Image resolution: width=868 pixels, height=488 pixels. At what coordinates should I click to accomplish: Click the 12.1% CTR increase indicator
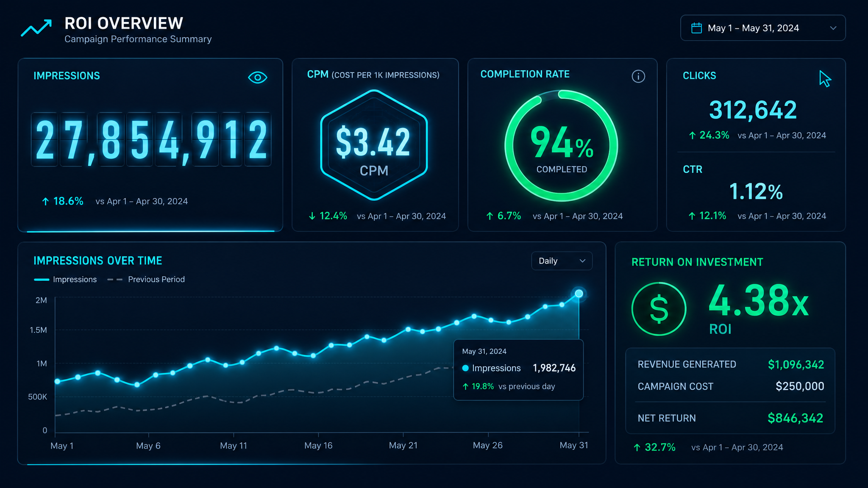click(x=707, y=216)
